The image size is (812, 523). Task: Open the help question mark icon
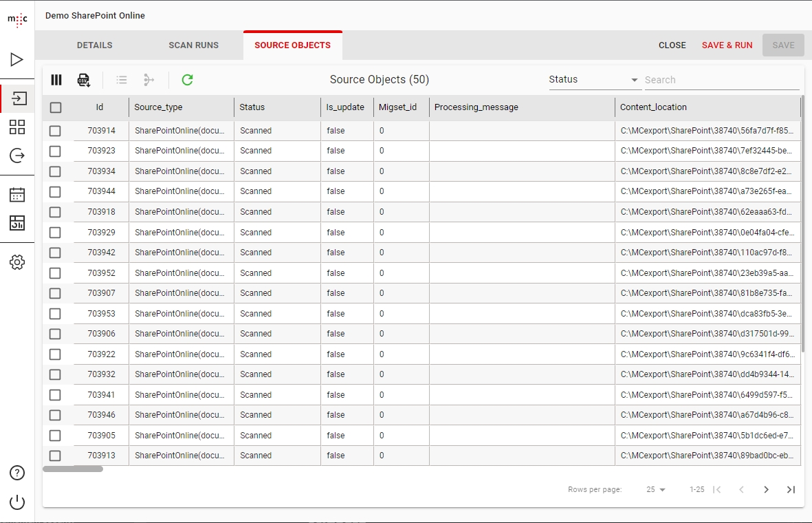point(17,473)
